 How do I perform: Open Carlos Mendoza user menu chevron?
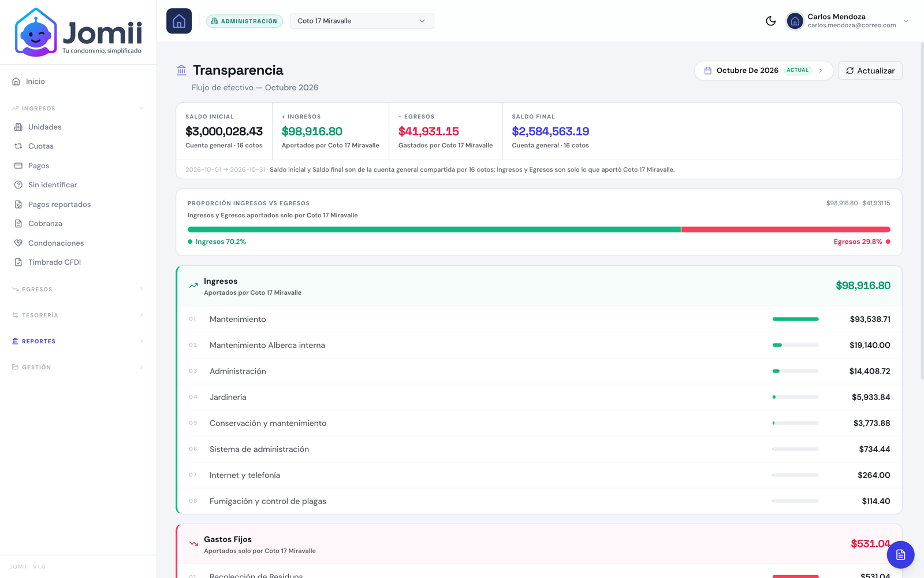click(x=906, y=21)
